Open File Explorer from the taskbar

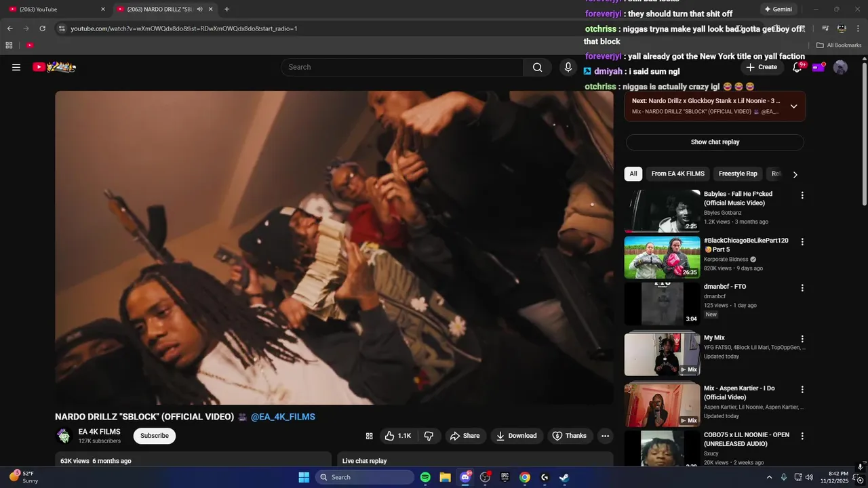tap(445, 477)
